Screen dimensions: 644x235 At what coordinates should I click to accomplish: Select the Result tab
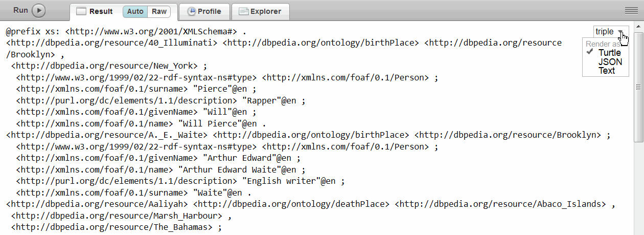click(x=101, y=11)
